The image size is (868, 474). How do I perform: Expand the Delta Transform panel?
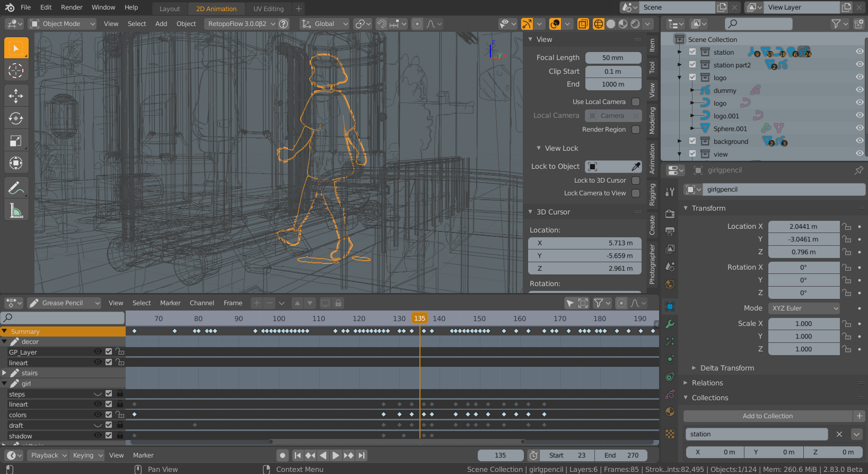[x=727, y=368]
